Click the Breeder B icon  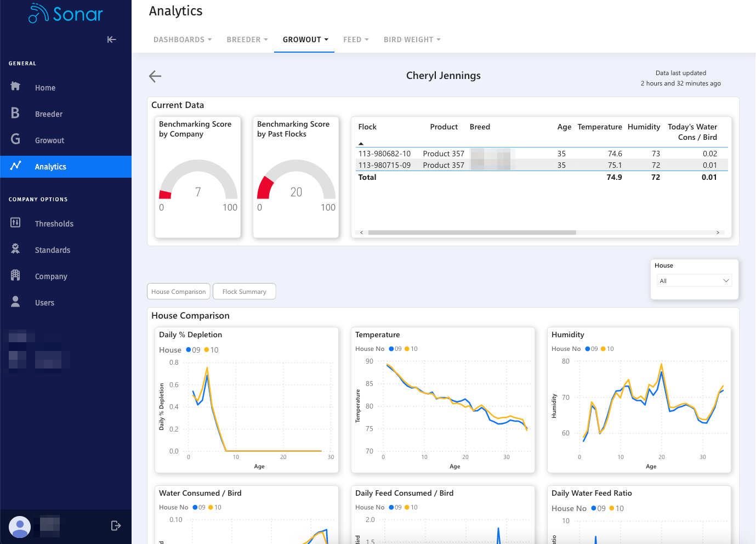pos(15,112)
